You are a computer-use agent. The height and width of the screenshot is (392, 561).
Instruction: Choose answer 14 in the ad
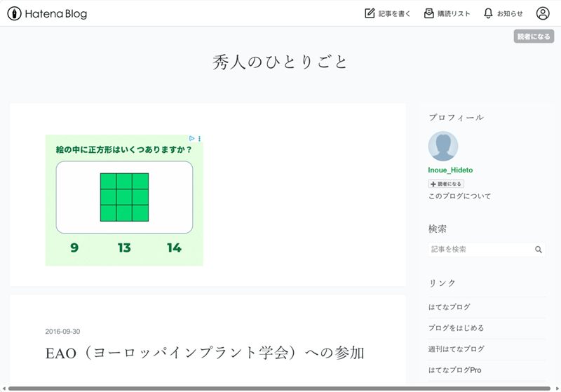click(174, 248)
